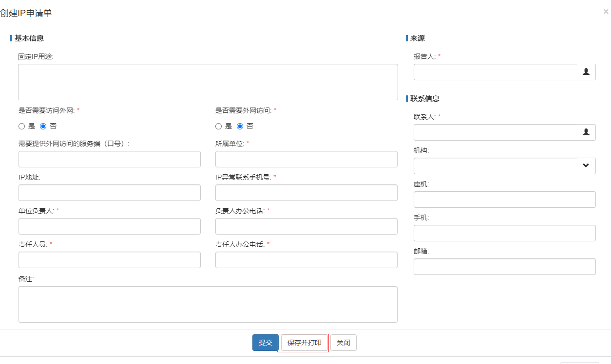This screenshot has width=611, height=364.
Task: Focus the 备注 text area
Action: tap(208, 304)
